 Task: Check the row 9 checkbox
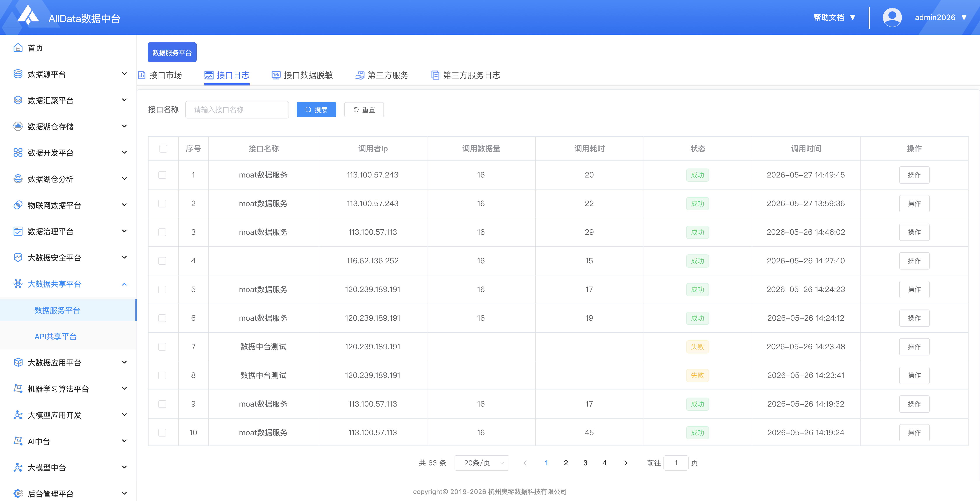pyautogui.click(x=163, y=404)
